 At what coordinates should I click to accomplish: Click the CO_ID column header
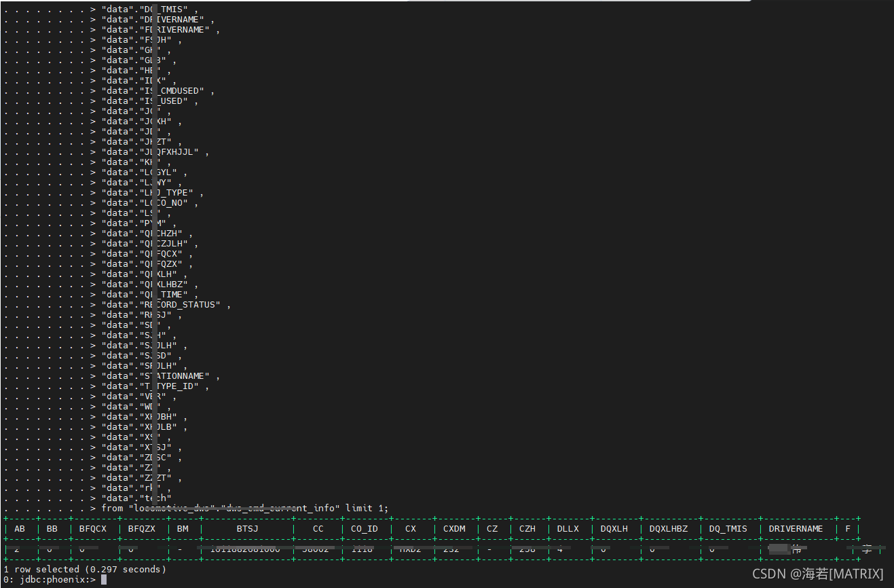[365, 529]
